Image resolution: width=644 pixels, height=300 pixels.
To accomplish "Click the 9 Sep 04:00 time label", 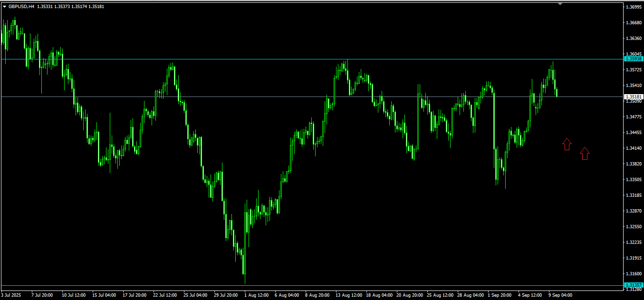I will (x=561, y=295).
